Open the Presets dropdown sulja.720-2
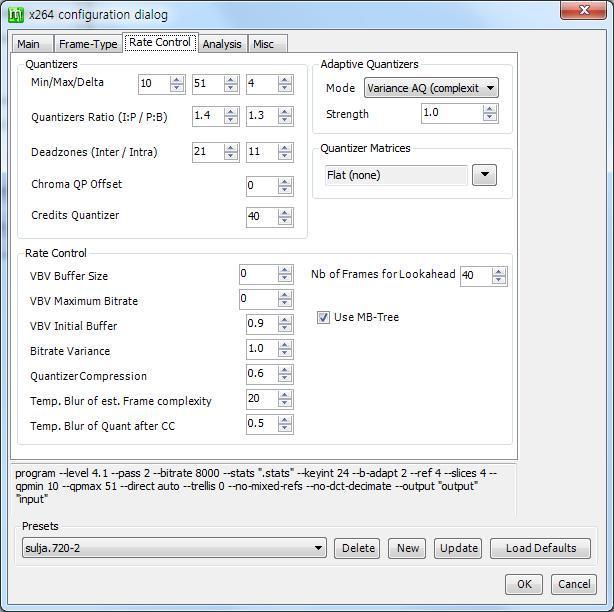The image size is (614, 612). click(174, 548)
